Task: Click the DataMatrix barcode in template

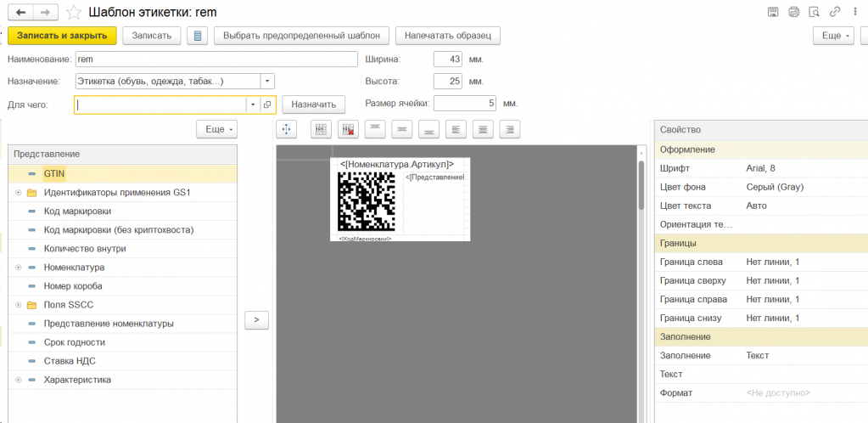Action: (x=367, y=201)
